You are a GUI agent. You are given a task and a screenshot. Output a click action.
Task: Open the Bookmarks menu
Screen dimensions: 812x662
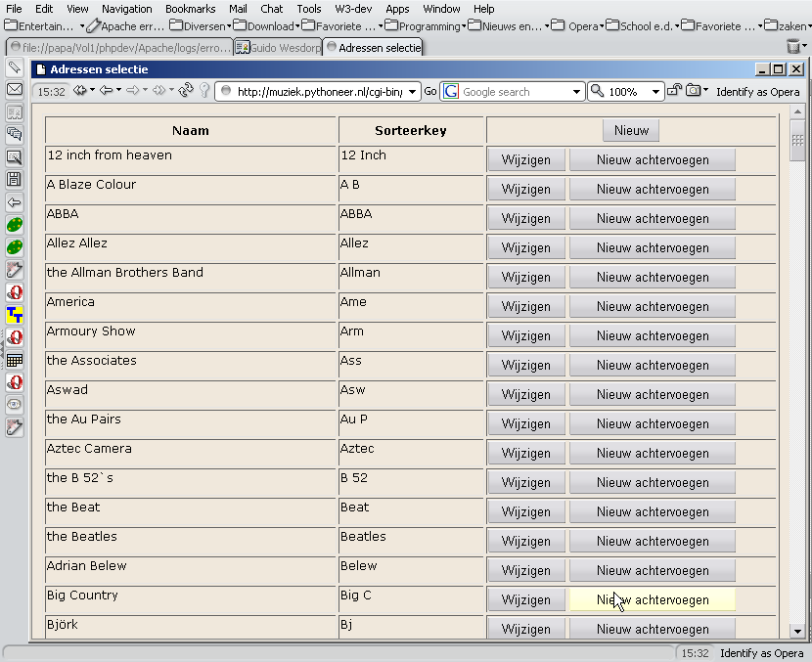(191, 9)
